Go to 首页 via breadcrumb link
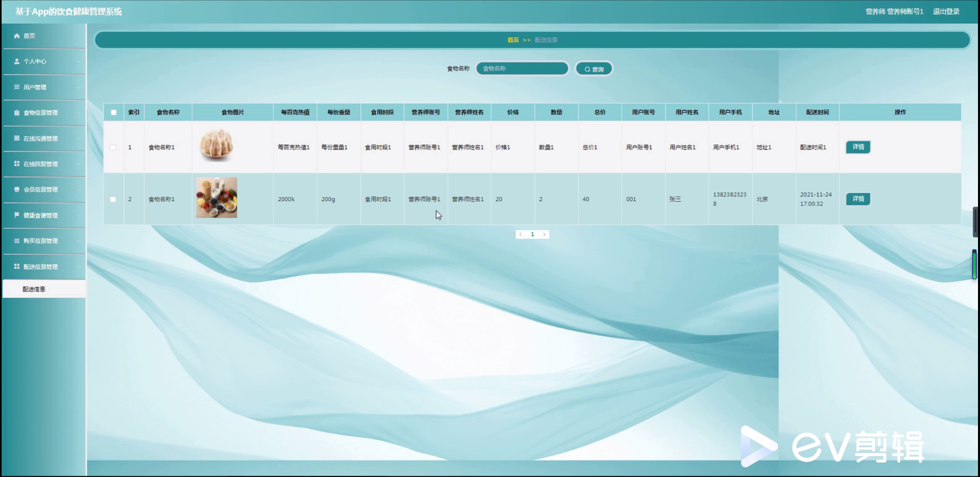Viewport: 980px width, 477px height. pos(513,40)
